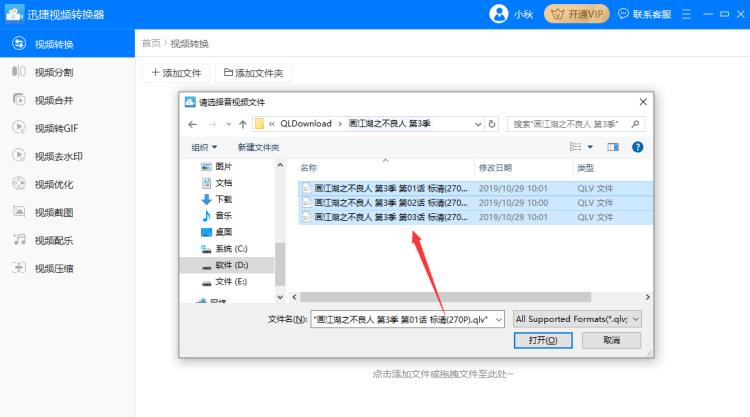The image size is (750, 417).
Task: Open the 视频分割 sidebar item
Action: pos(67,72)
